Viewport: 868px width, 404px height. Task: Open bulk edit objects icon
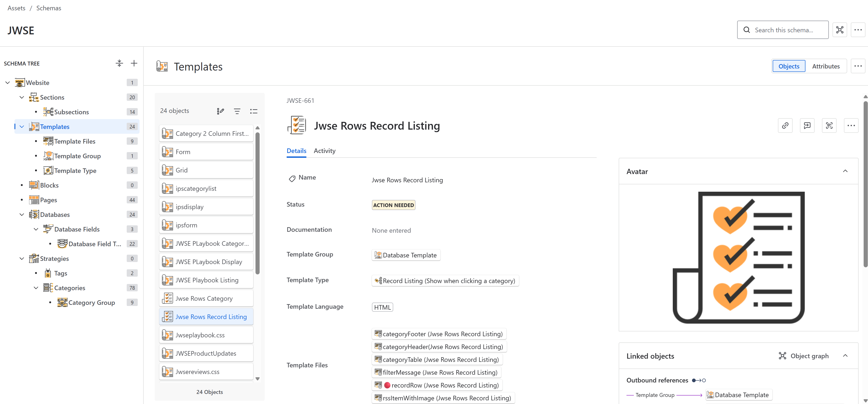click(220, 111)
